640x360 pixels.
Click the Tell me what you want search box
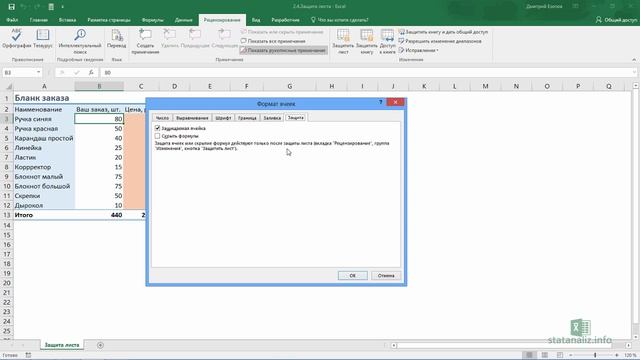(340, 20)
